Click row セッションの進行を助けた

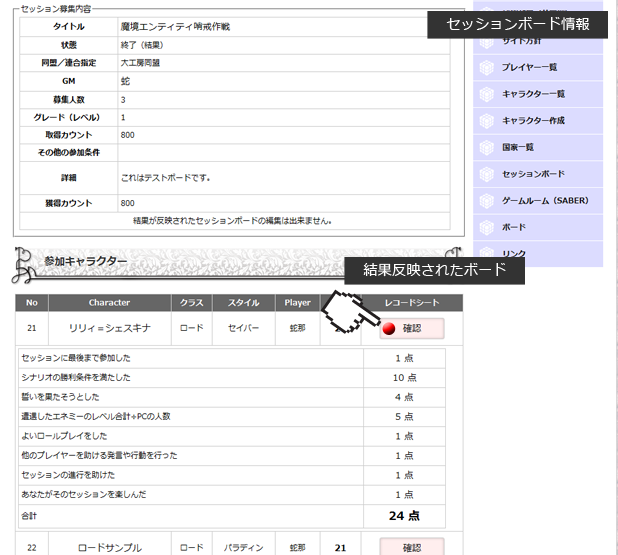point(232,475)
